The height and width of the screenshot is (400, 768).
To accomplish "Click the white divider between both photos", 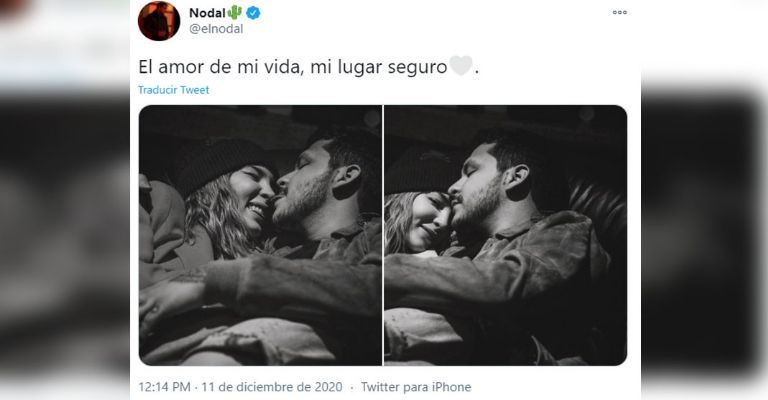I will tap(383, 235).
